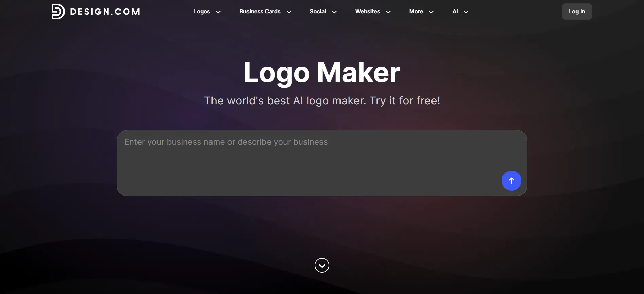
Task: Click the Design.com D logo icon
Action: coord(58,12)
